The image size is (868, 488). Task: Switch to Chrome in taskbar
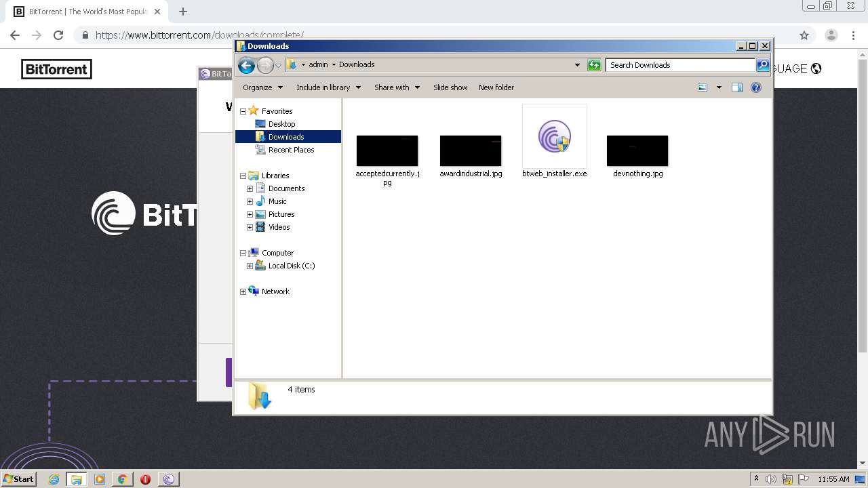(x=123, y=479)
